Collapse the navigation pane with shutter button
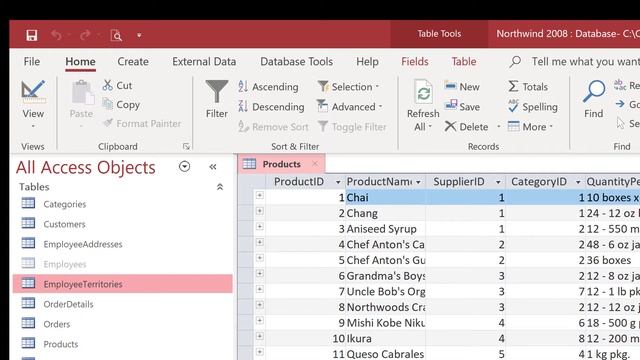The width and height of the screenshot is (640, 360). click(213, 167)
